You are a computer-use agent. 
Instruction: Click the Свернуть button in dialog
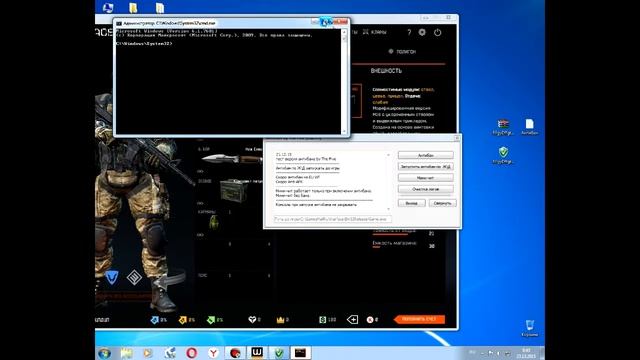442,203
